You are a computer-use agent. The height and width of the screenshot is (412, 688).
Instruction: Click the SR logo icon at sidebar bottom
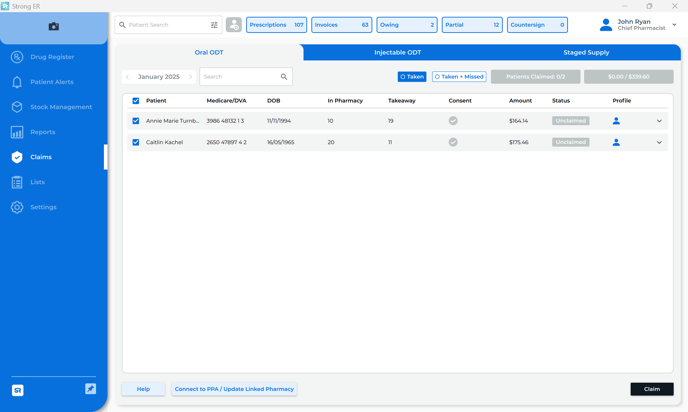[x=18, y=390]
